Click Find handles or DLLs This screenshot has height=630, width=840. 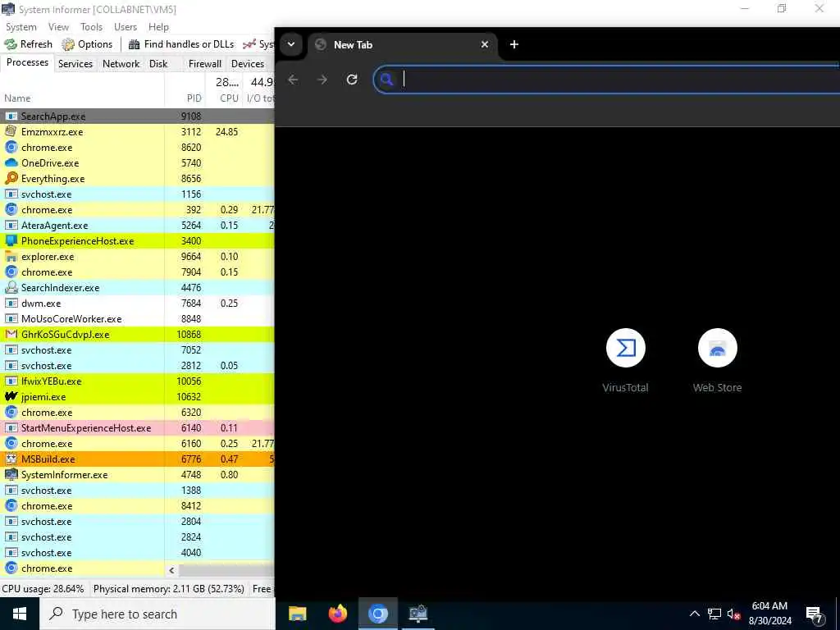(181, 44)
